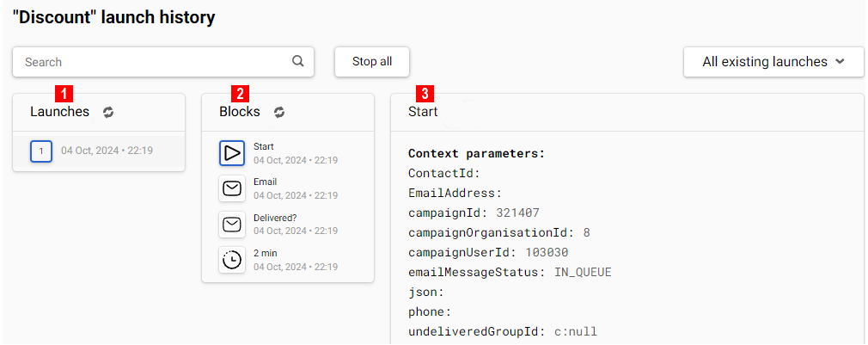The image size is (868, 345).
Task: Click the Blocks panel header
Action: [x=239, y=112]
